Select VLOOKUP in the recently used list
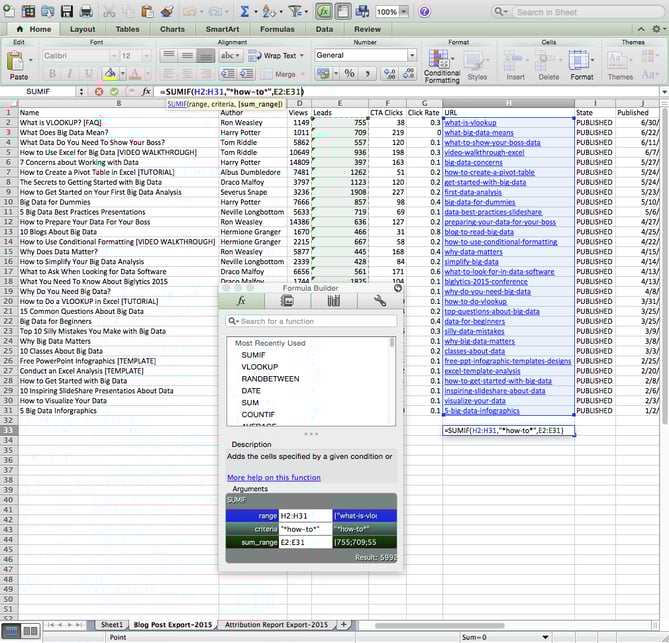 (259, 367)
